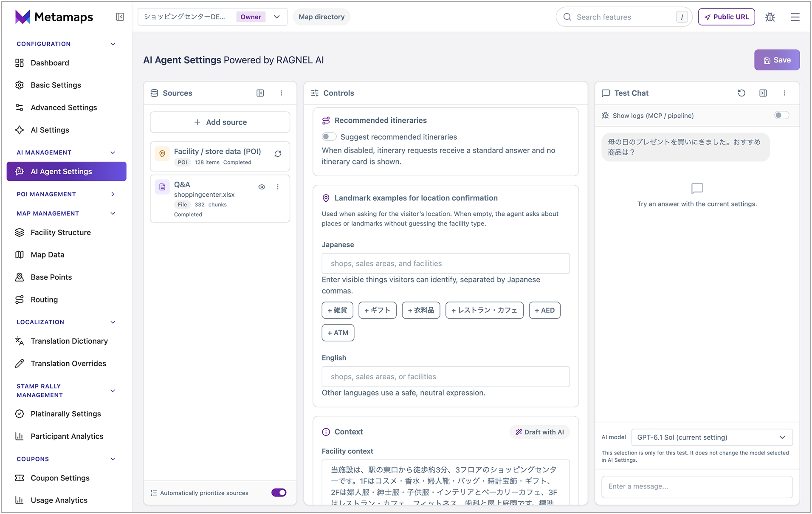Click the Save button
Image resolution: width=812 pixels, height=514 pixels.
coord(777,60)
